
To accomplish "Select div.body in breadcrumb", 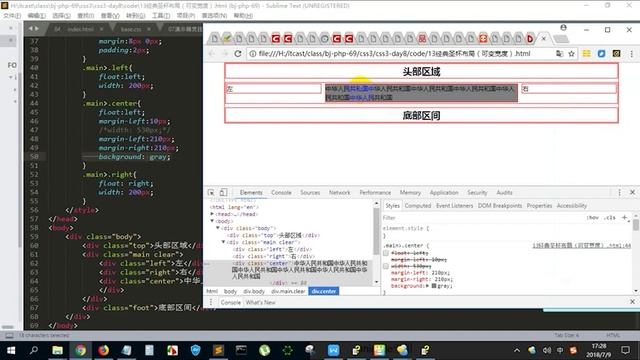I will click(254, 291).
